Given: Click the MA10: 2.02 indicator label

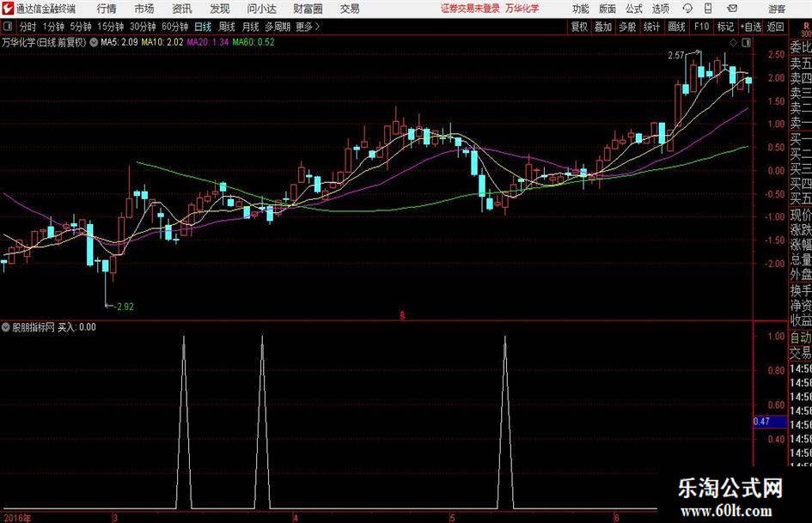Looking at the screenshot, I should [x=162, y=42].
